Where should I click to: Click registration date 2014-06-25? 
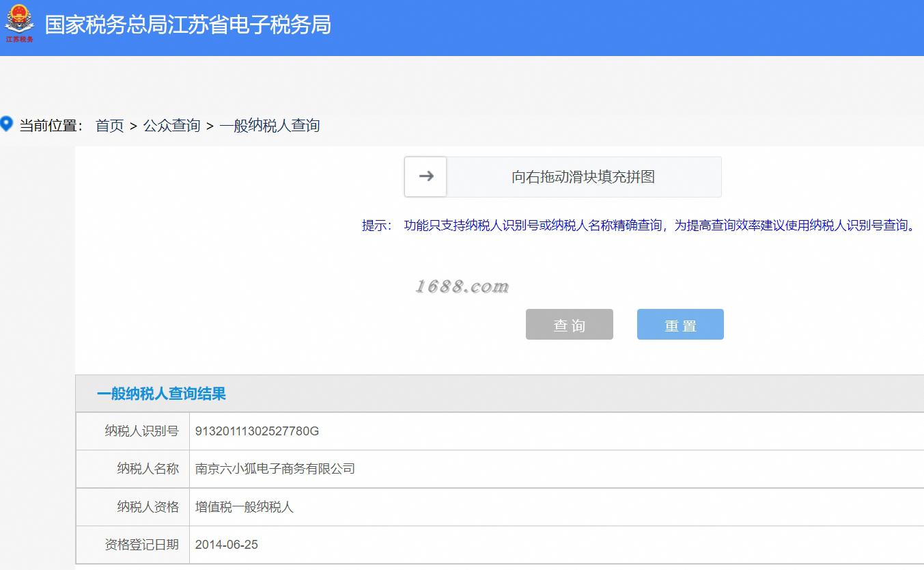tap(227, 545)
